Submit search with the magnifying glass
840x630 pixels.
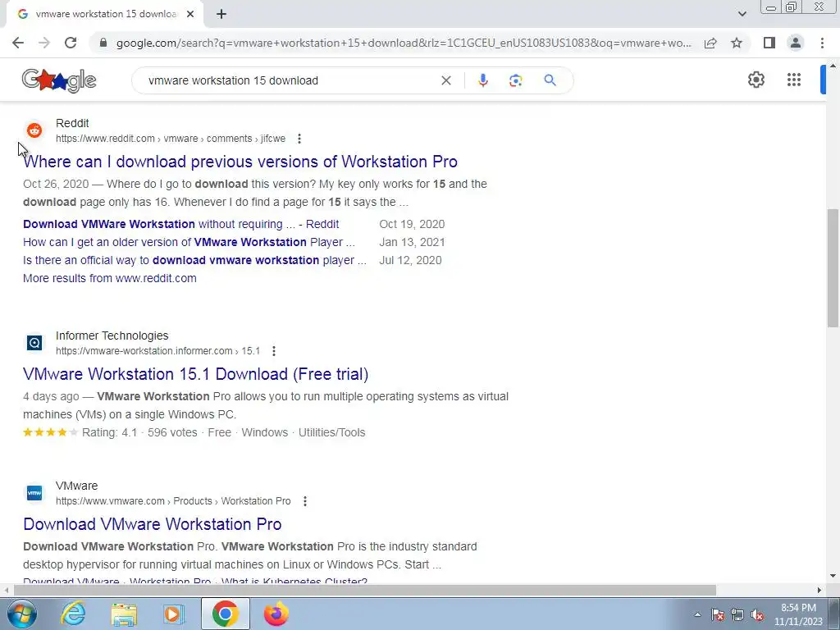click(x=550, y=80)
